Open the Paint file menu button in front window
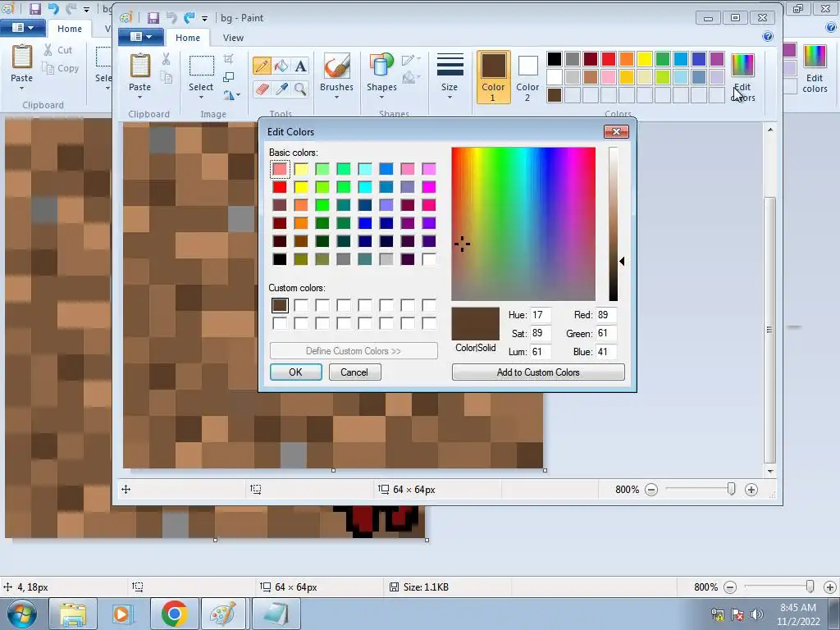 [x=141, y=37]
